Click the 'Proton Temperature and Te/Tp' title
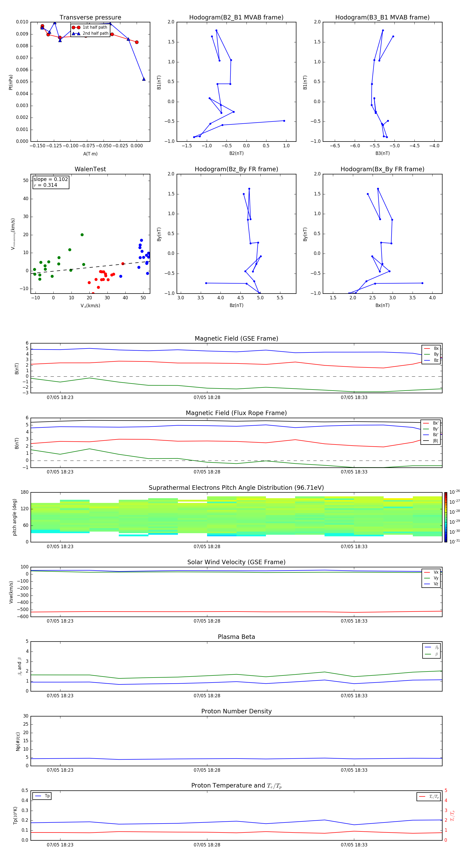Screen dimensions: 473x868 (x=236, y=786)
